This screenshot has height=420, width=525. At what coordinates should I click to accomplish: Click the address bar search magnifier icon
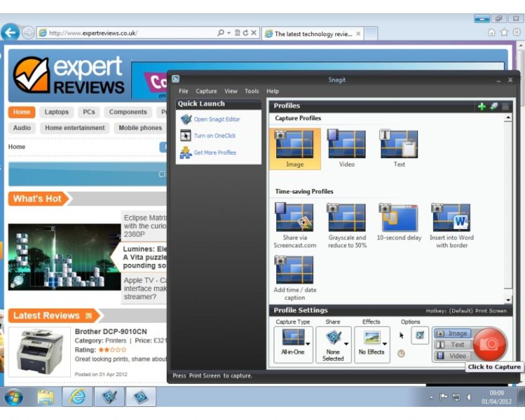tap(221, 32)
